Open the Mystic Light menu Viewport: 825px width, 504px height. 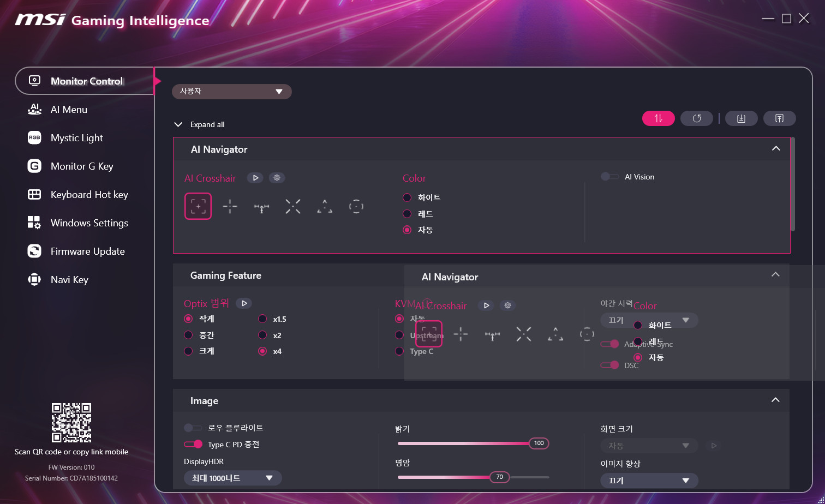pyautogui.click(x=76, y=138)
